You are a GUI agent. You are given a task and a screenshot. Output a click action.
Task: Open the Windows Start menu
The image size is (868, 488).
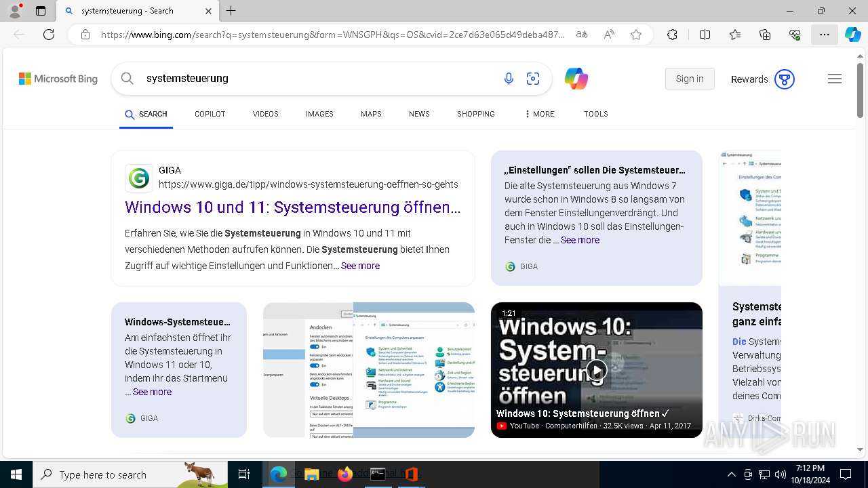coord(16,474)
